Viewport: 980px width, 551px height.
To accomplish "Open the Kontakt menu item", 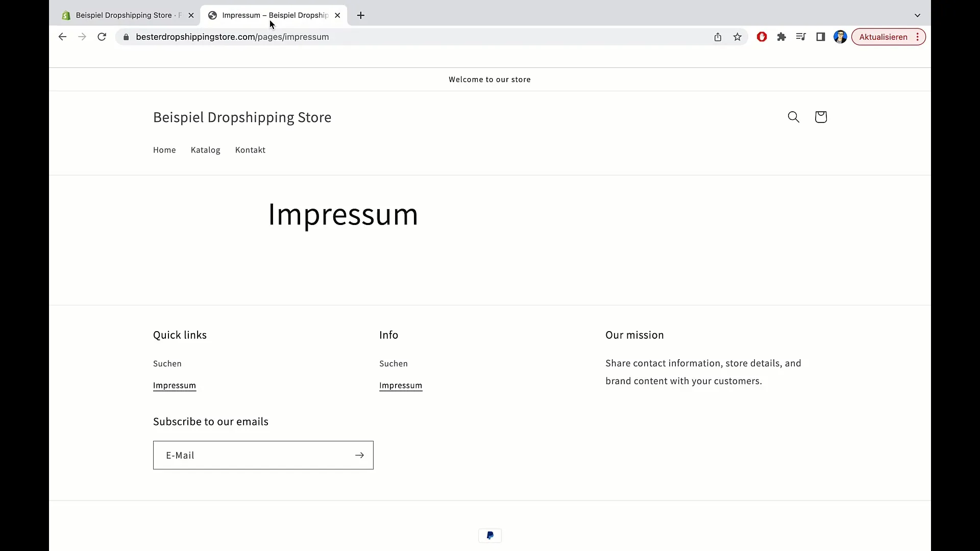I will pos(250,150).
